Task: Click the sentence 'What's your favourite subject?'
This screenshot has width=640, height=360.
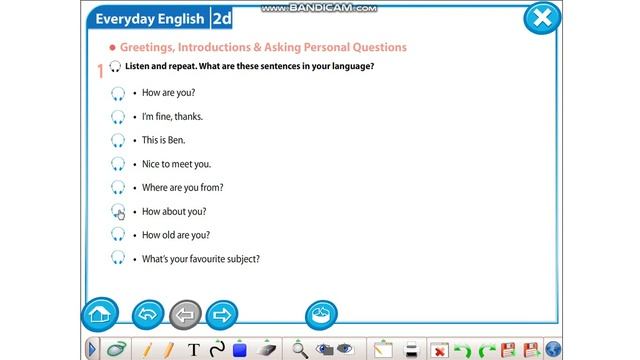Action: (201, 259)
